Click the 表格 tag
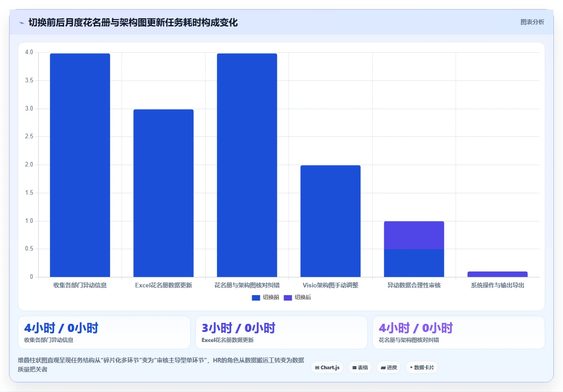This screenshot has height=392, width=563. point(360,367)
